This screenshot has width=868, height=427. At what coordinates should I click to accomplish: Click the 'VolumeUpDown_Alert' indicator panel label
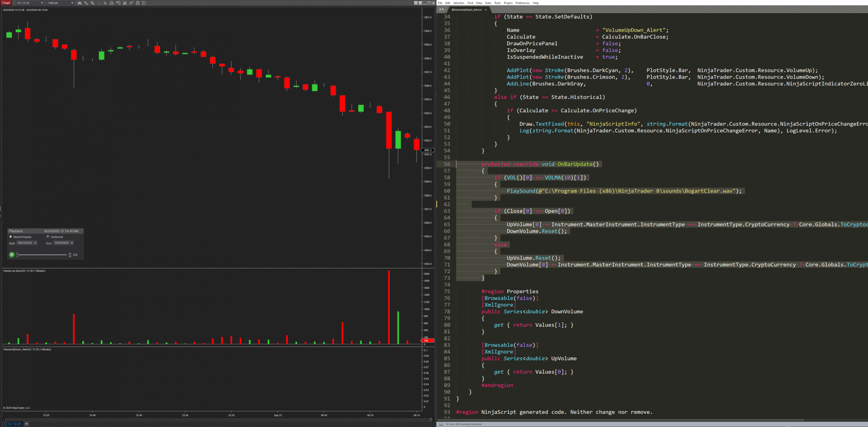click(x=27, y=349)
